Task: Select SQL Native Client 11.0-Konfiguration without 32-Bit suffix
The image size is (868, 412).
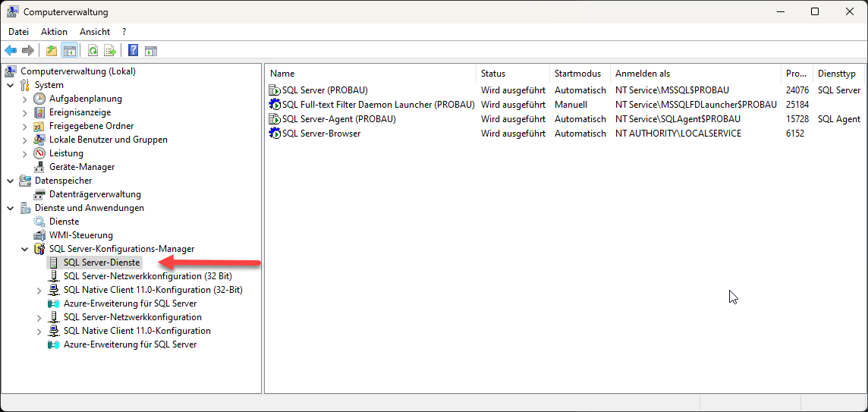Action: tap(137, 331)
